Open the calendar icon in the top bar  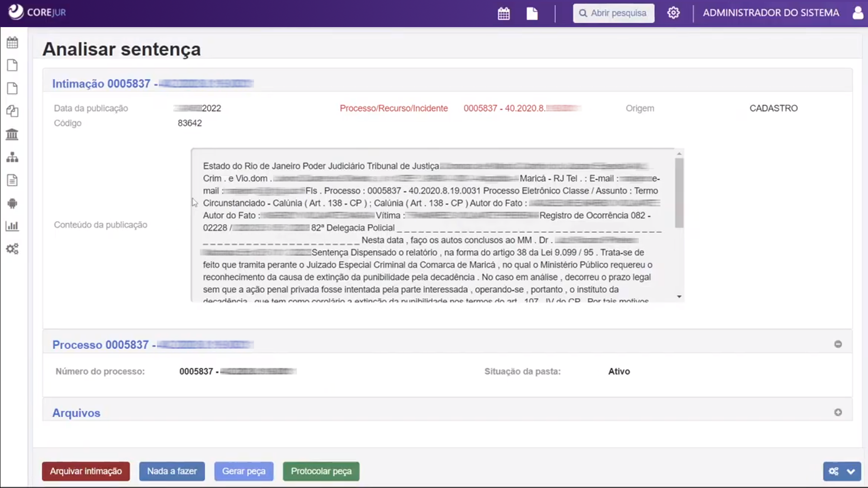504,14
